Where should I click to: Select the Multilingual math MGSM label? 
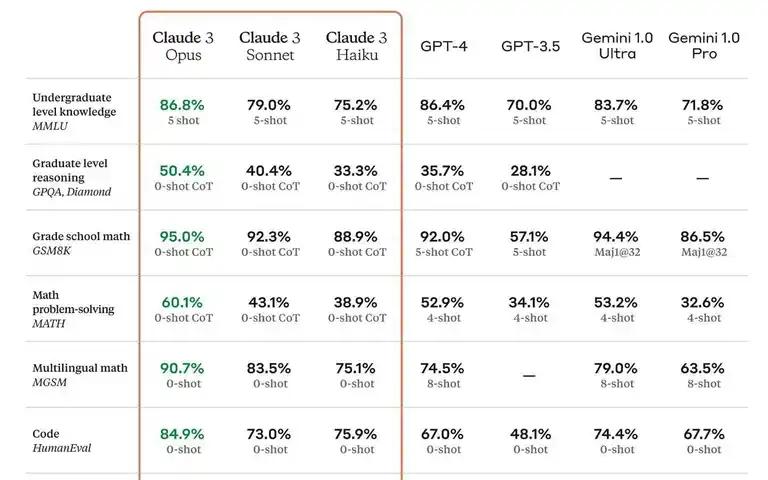point(80,375)
